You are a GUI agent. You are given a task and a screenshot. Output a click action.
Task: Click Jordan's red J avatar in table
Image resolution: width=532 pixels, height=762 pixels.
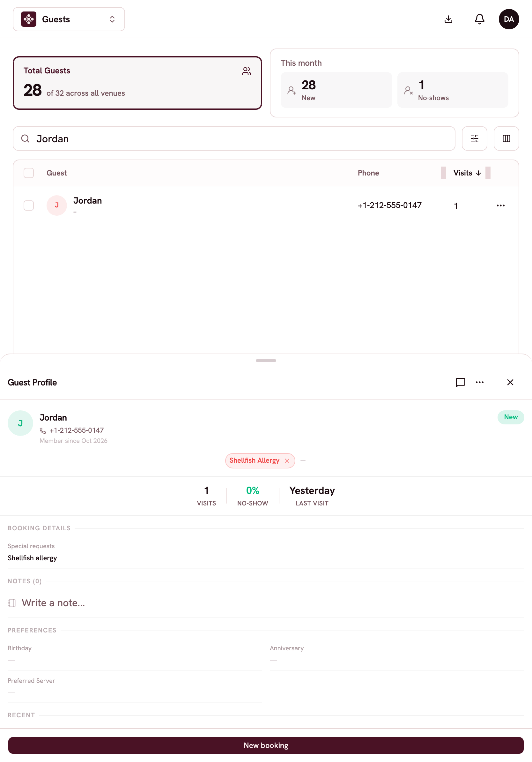57,205
